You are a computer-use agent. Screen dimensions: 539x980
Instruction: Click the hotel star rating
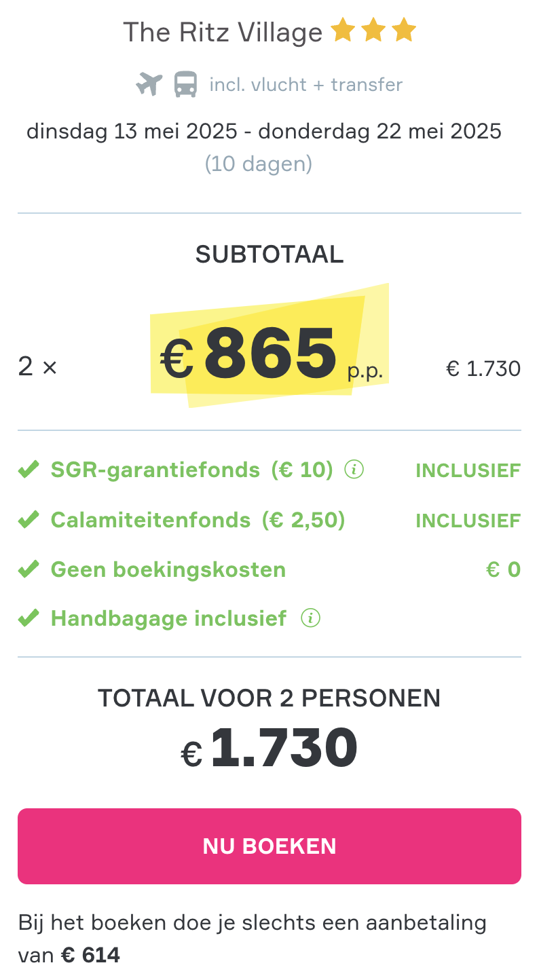pos(373,31)
